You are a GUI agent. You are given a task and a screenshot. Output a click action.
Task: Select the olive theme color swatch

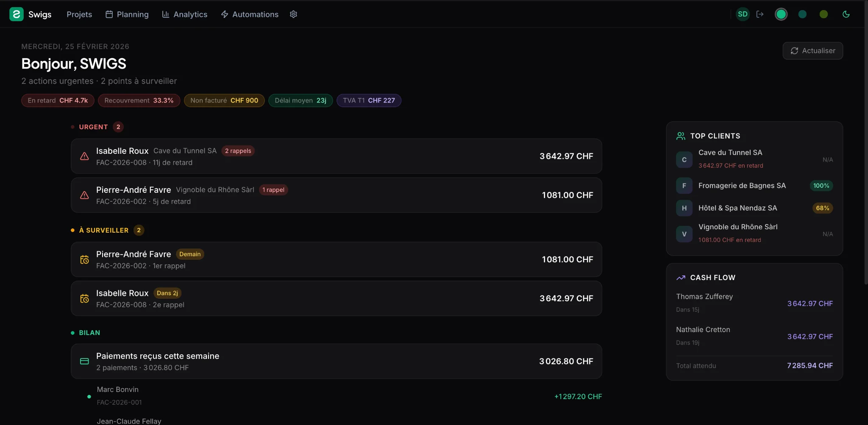click(823, 14)
